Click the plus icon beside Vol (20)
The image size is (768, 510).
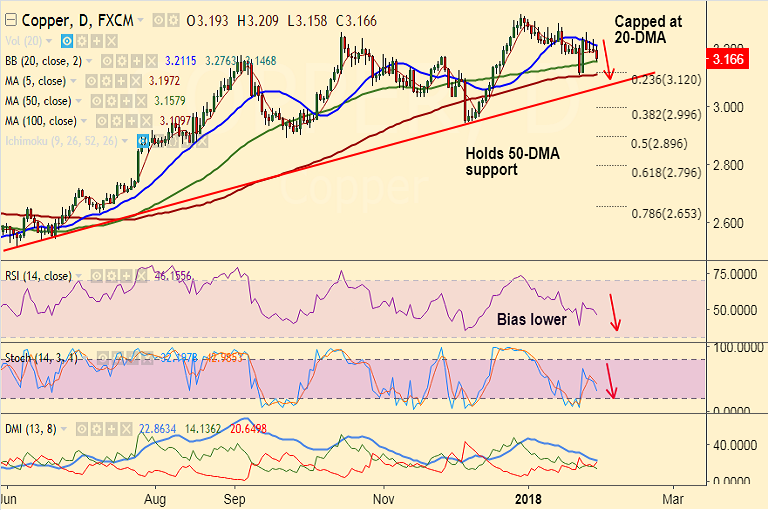tap(97, 41)
